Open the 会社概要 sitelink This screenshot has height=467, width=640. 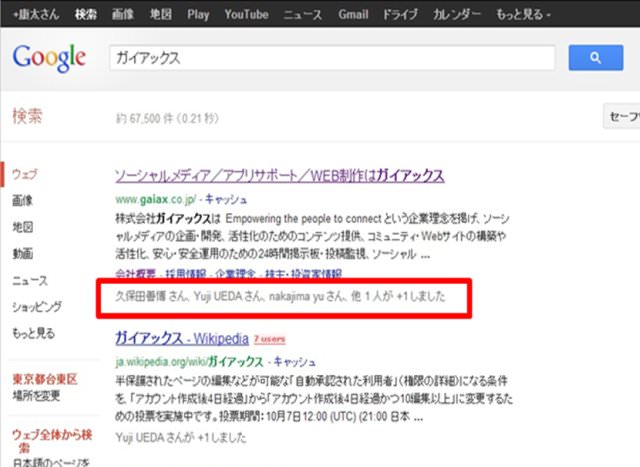pos(136,274)
